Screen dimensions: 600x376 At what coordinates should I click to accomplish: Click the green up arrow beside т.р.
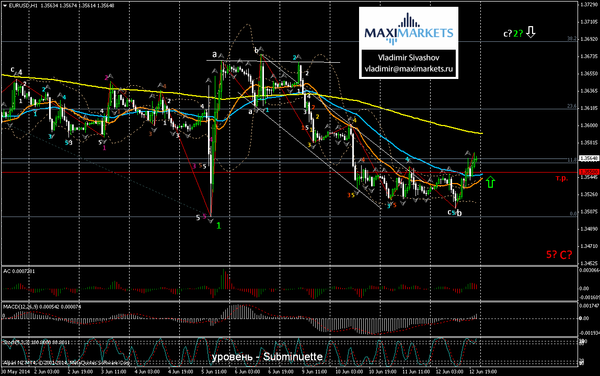[x=490, y=182]
